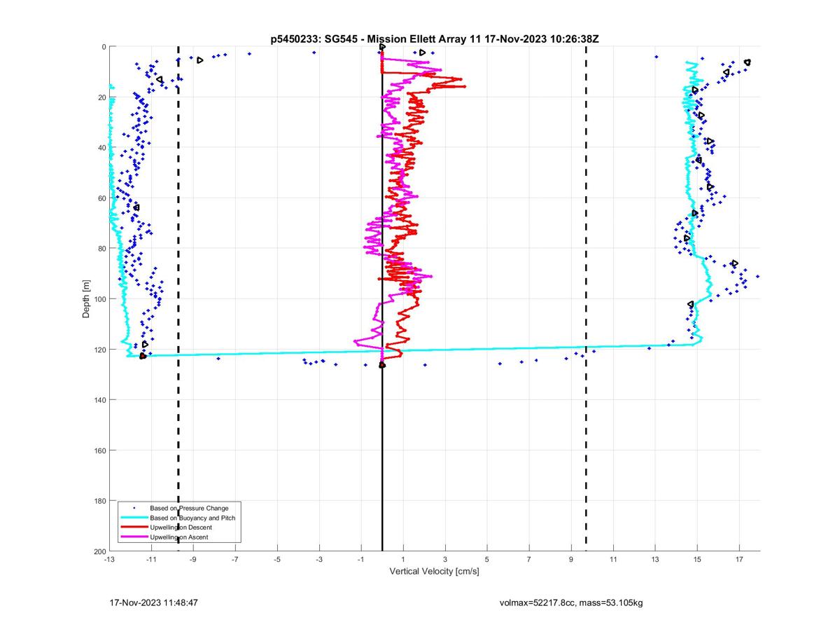Click depth tick label '120'
The width and height of the screenshot is (840, 620).
(99, 350)
